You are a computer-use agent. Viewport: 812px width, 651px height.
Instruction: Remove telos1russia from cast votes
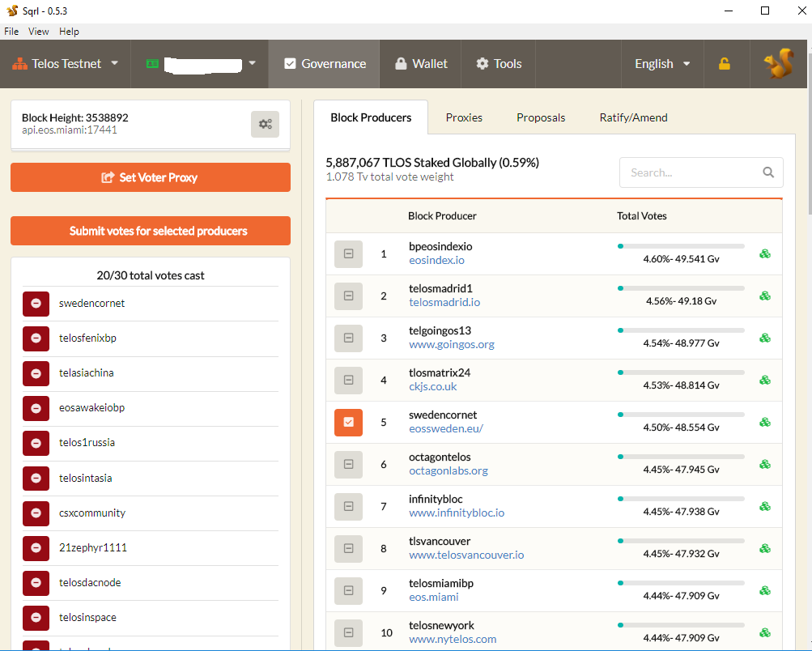click(36, 443)
